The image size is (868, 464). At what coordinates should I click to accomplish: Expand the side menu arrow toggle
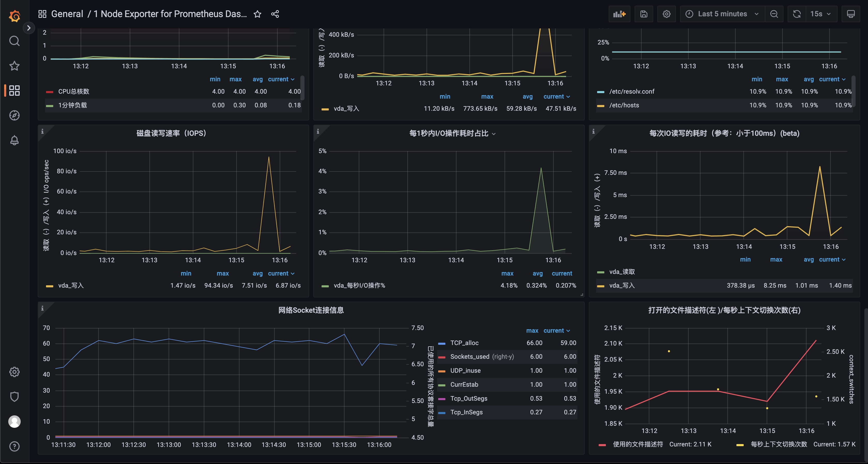coord(29,28)
